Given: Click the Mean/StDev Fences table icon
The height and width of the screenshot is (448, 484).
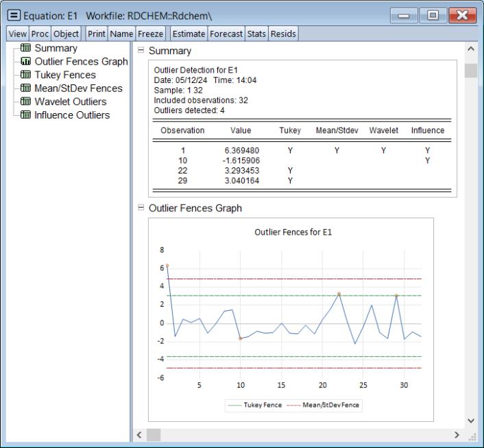Looking at the screenshot, I should pos(25,89).
